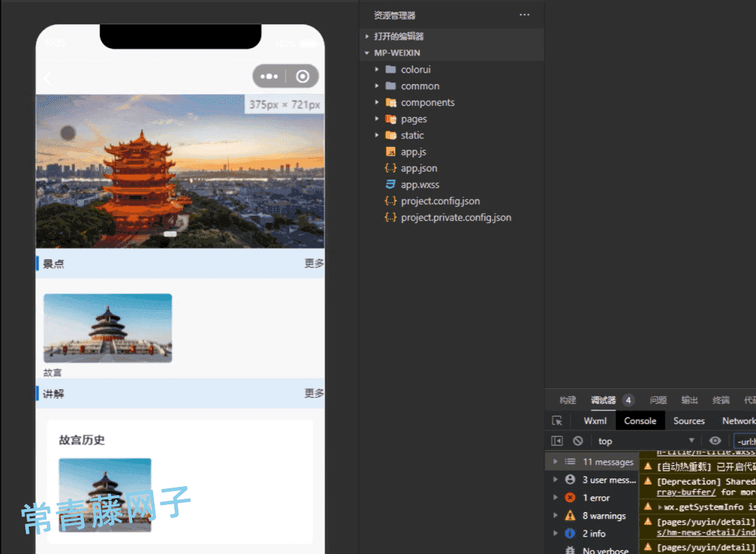Expand the static folder arrow

point(377,136)
